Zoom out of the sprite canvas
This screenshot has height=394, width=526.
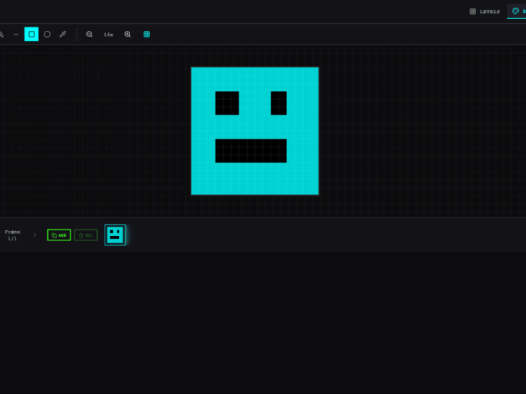[89, 34]
